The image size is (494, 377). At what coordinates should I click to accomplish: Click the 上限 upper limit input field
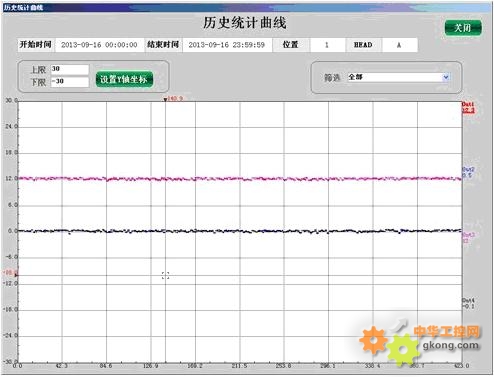point(70,69)
